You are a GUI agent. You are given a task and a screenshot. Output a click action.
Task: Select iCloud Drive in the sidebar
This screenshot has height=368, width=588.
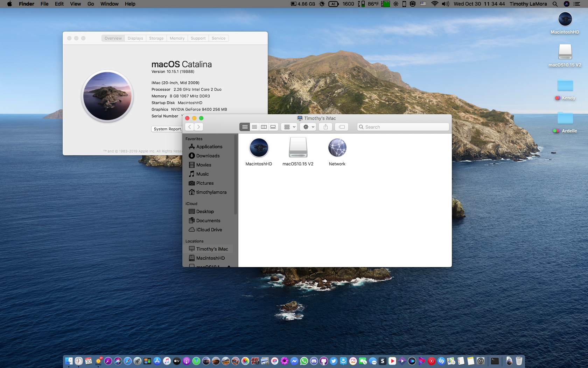(x=209, y=230)
